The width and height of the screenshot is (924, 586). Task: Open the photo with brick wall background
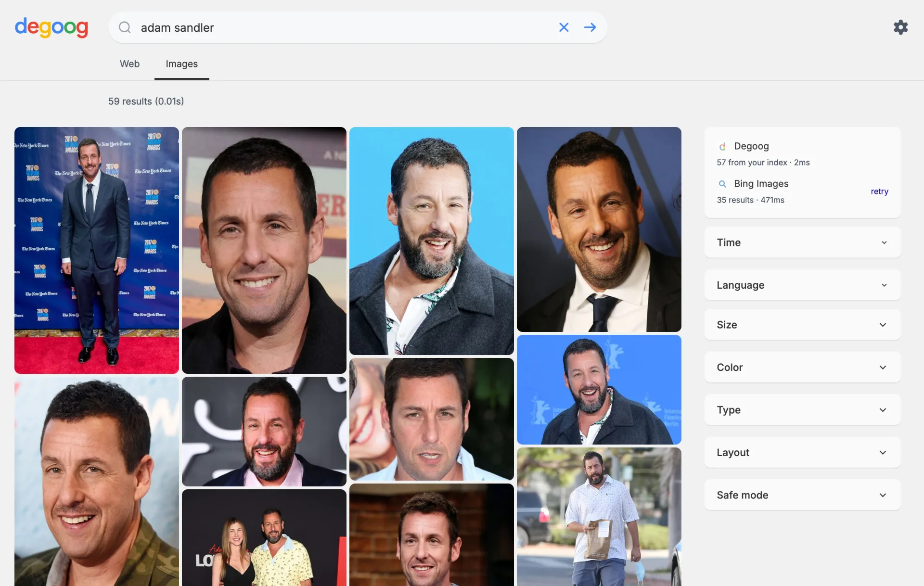click(432, 535)
